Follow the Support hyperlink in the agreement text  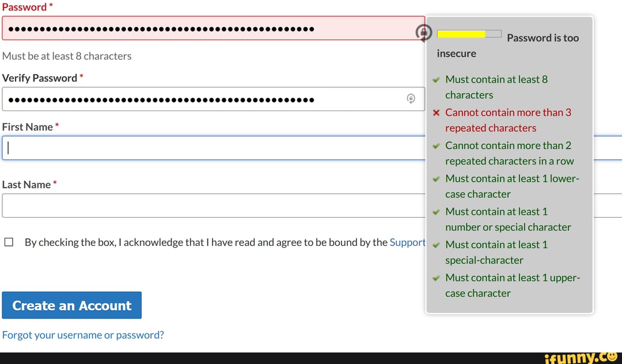(408, 242)
